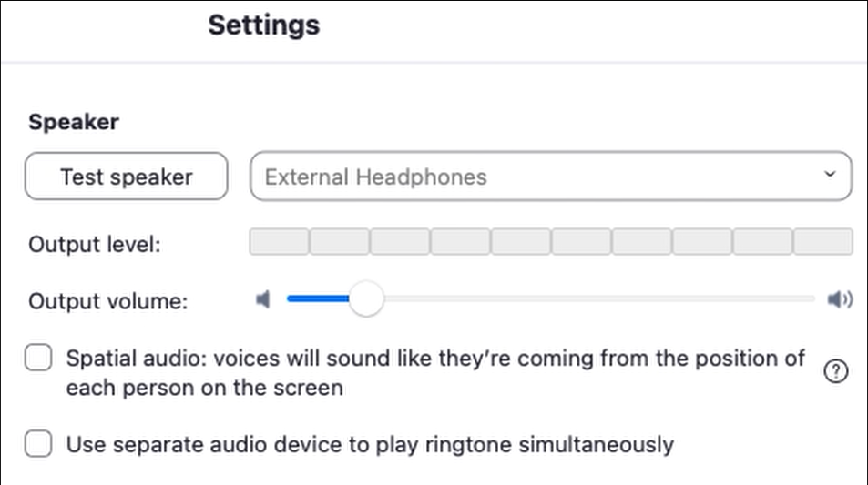Click the blue filled portion of volume slider

pos(317,299)
